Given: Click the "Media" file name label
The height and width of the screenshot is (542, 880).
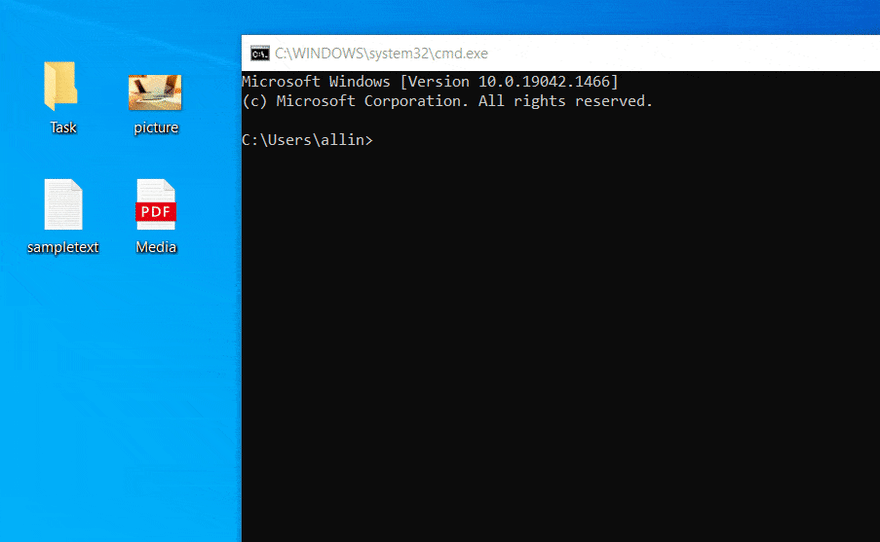Looking at the screenshot, I should [x=156, y=247].
